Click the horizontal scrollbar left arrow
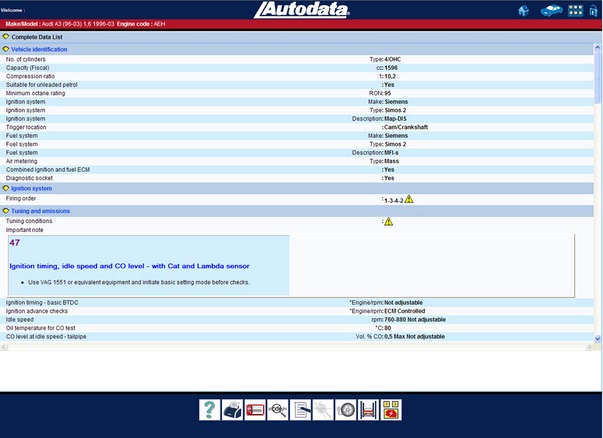The image size is (603, 438). tap(3, 347)
